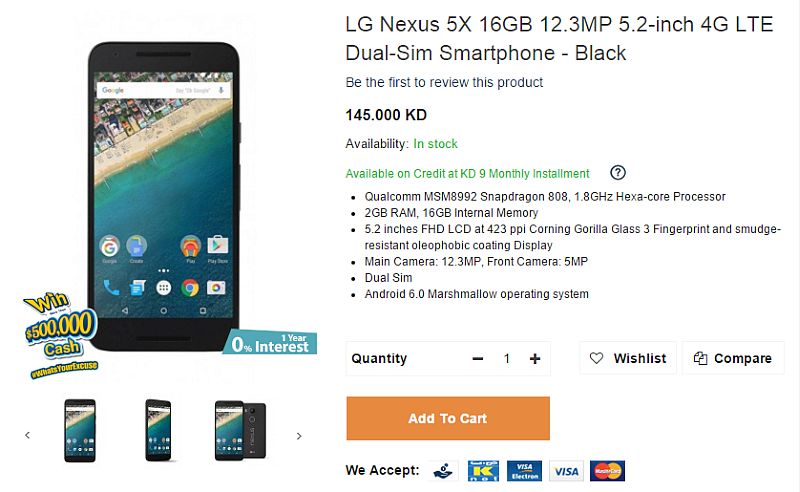This screenshot has width=800, height=492.
Task: Increase quantity with the plus icon
Action: (x=535, y=359)
